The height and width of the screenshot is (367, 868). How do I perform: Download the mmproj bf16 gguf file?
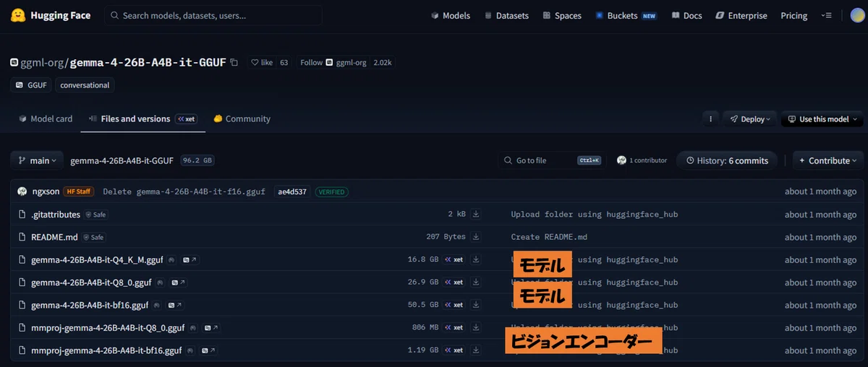pyautogui.click(x=476, y=350)
